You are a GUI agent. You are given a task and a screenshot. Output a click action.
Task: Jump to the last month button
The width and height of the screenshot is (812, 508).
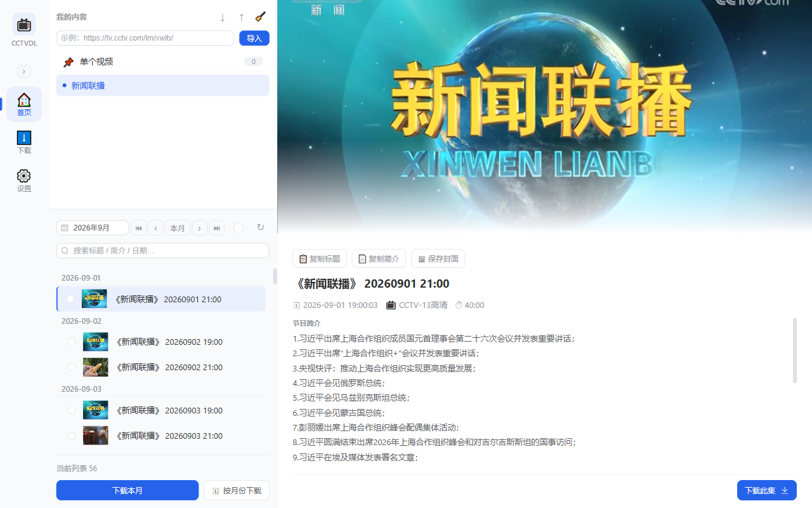tap(217, 228)
